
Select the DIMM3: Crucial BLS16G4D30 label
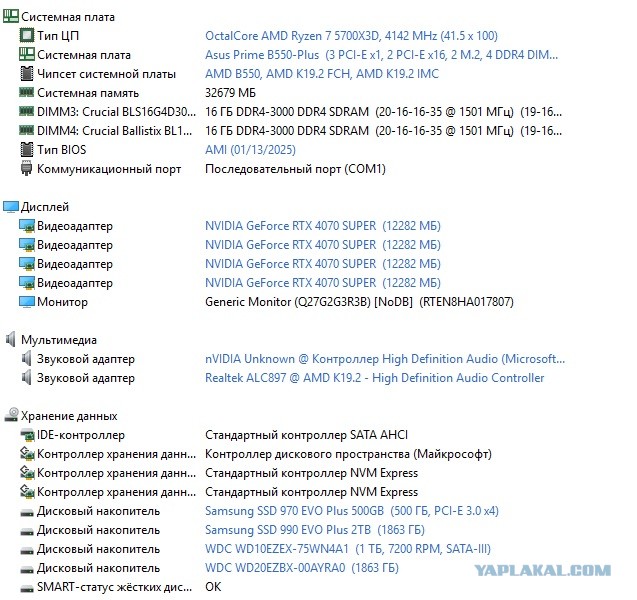pos(116,112)
